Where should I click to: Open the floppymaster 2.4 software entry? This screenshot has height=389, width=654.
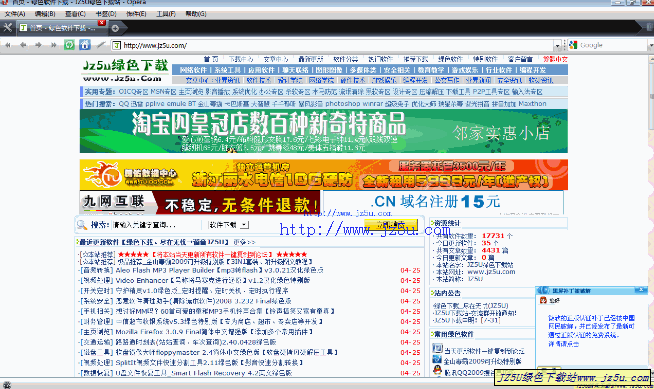click(x=227, y=352)
